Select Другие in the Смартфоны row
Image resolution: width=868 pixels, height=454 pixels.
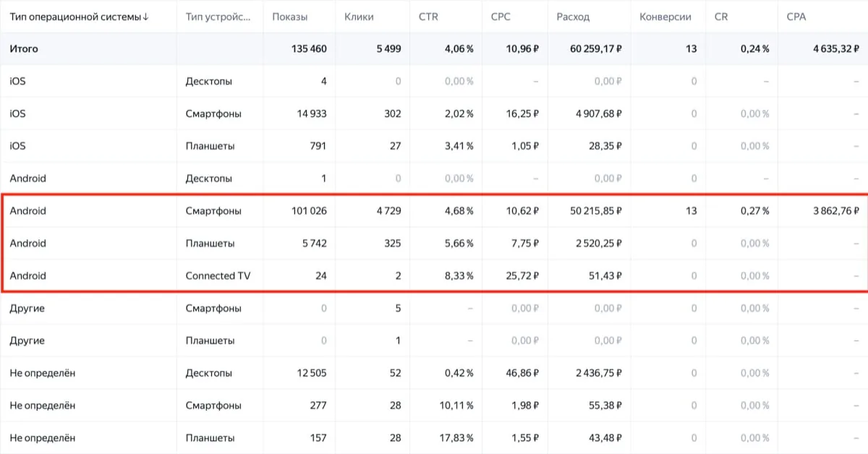click(x=27, y=309)
